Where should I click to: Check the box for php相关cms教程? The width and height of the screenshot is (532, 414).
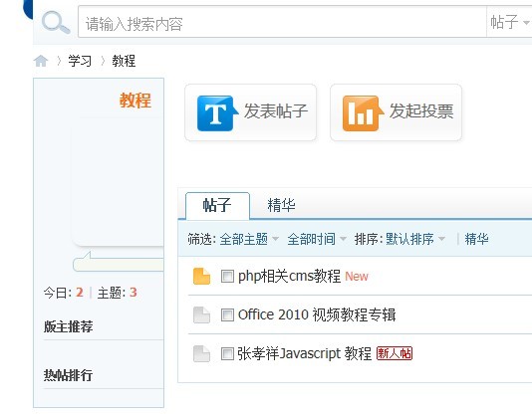[x=227, y=276]
